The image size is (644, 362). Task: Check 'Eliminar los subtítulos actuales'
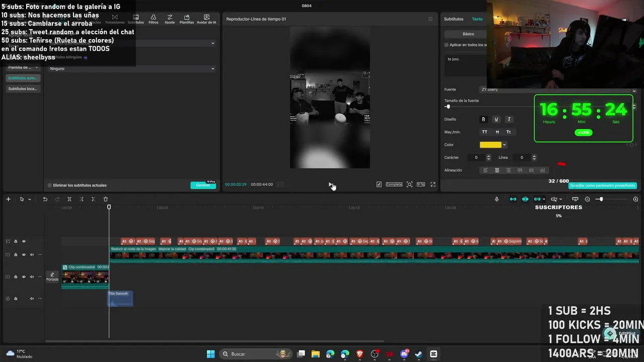click(49, 185)
